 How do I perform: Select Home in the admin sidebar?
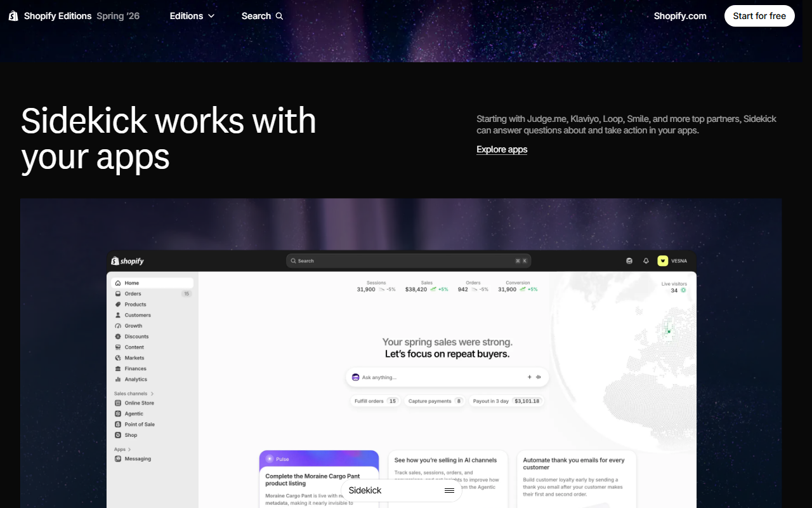click(x=152, y=283)
